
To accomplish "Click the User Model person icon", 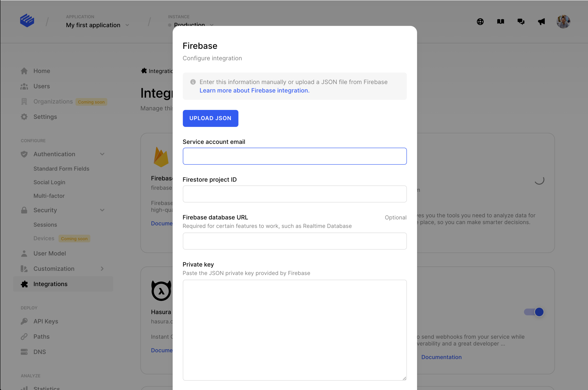I will (x=24, y=253).
